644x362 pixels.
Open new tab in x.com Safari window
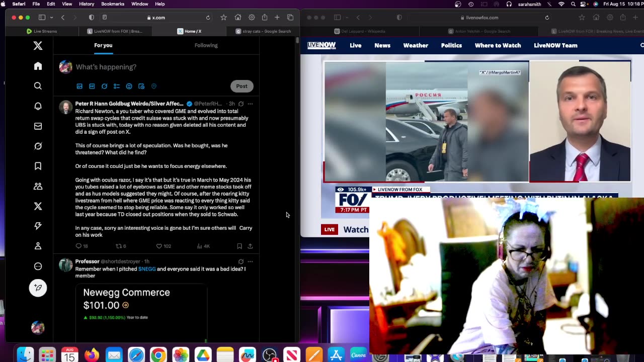coord(277,18)
